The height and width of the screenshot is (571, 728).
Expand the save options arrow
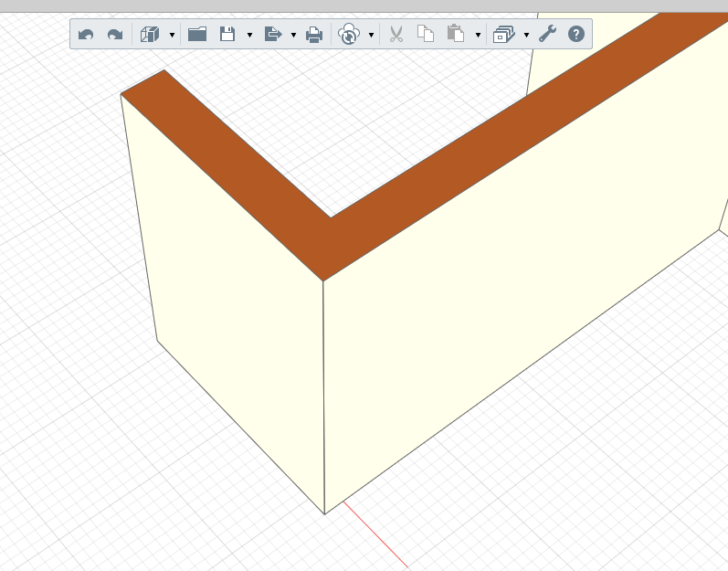[249, 35]
